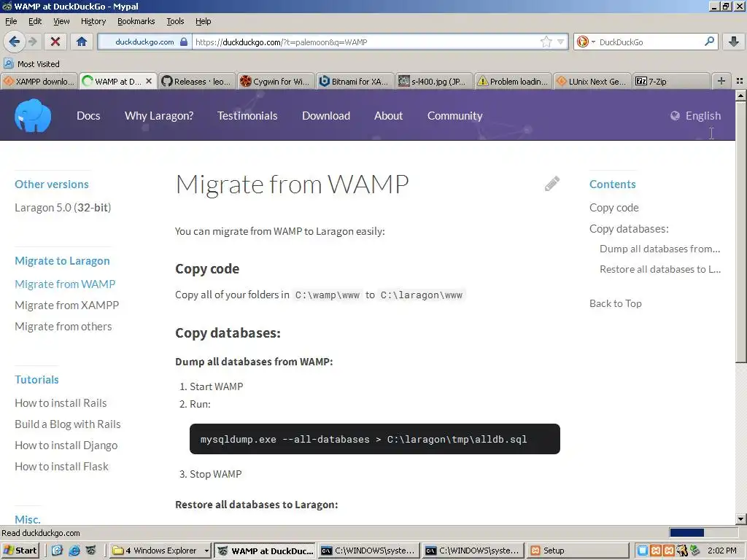Go back with the Back arrow button
The height and width of the screenshot is (560, 747).
click(15, 42)
